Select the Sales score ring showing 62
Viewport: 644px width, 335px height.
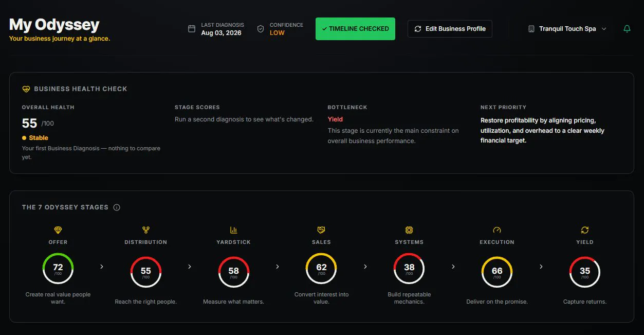pos(321,269)
